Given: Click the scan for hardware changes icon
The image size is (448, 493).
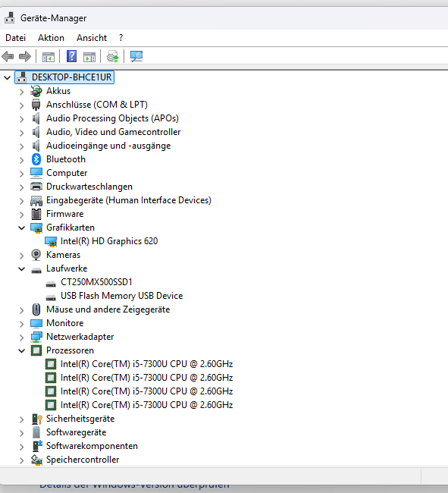Looking at the screenshot, I should pos(136,57).
